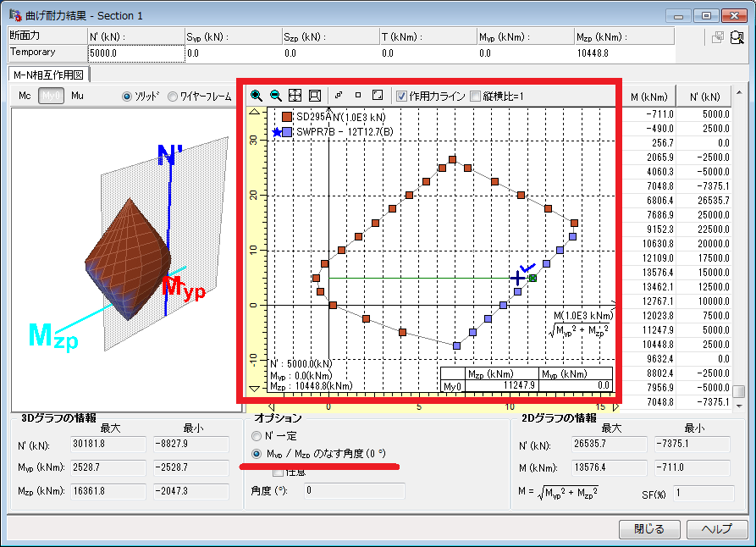This screenshot has width=756, height=547.
Task: Switch to the Mc toggle button
Action: click(x=25, y=96)
